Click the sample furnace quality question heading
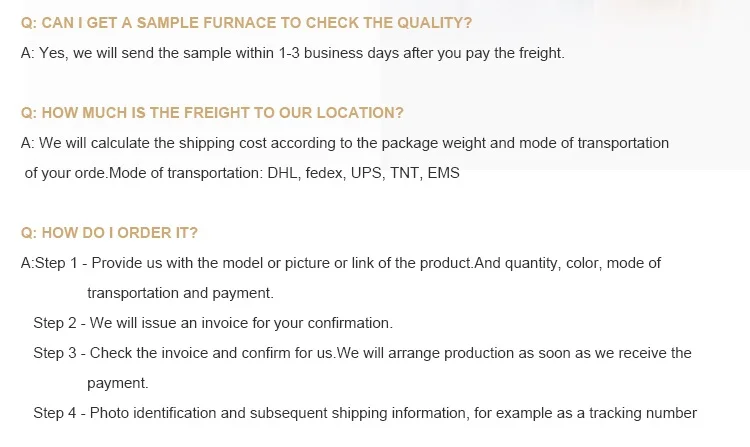 [x=246, y=22]
